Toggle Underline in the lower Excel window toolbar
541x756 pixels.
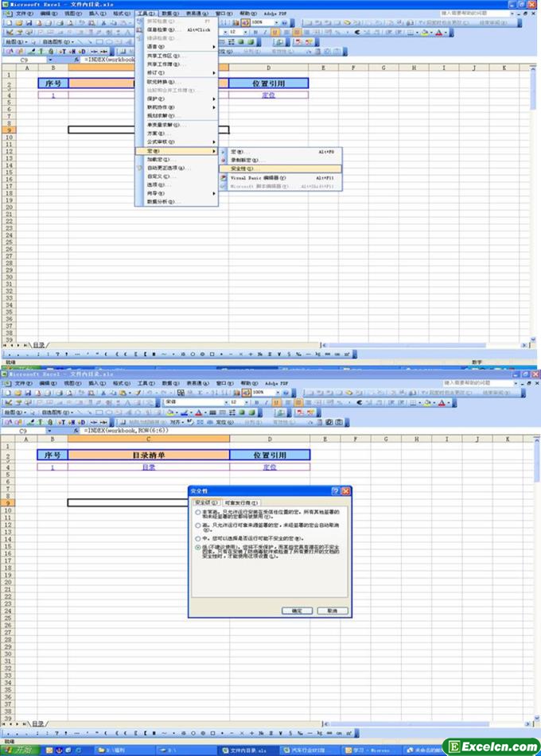[x=276, y=402]
